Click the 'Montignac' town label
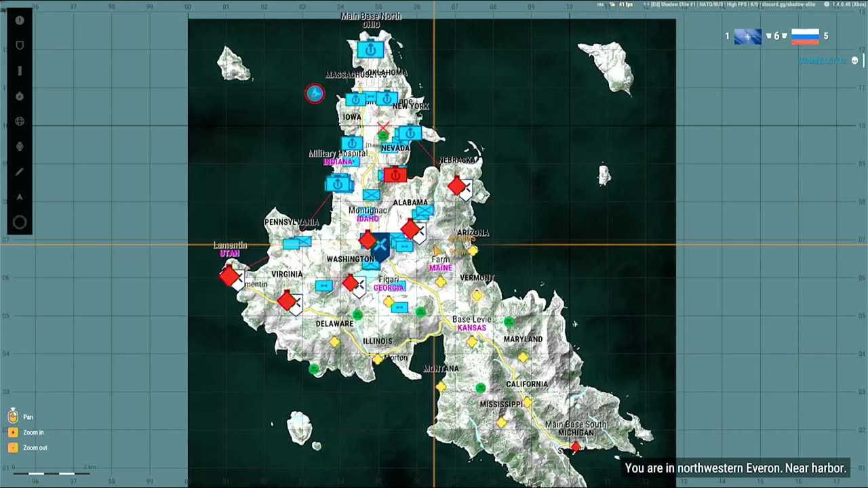 [368, 210]
